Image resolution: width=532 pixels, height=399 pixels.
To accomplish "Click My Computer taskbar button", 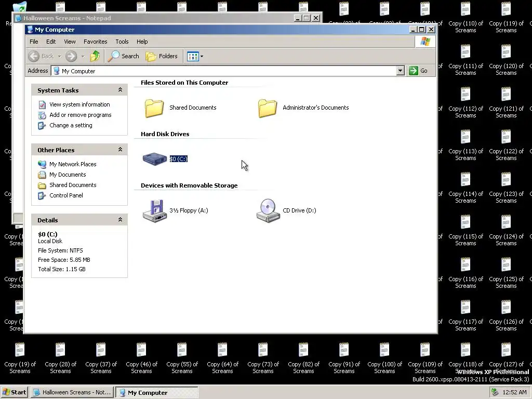I will (157, 393).
